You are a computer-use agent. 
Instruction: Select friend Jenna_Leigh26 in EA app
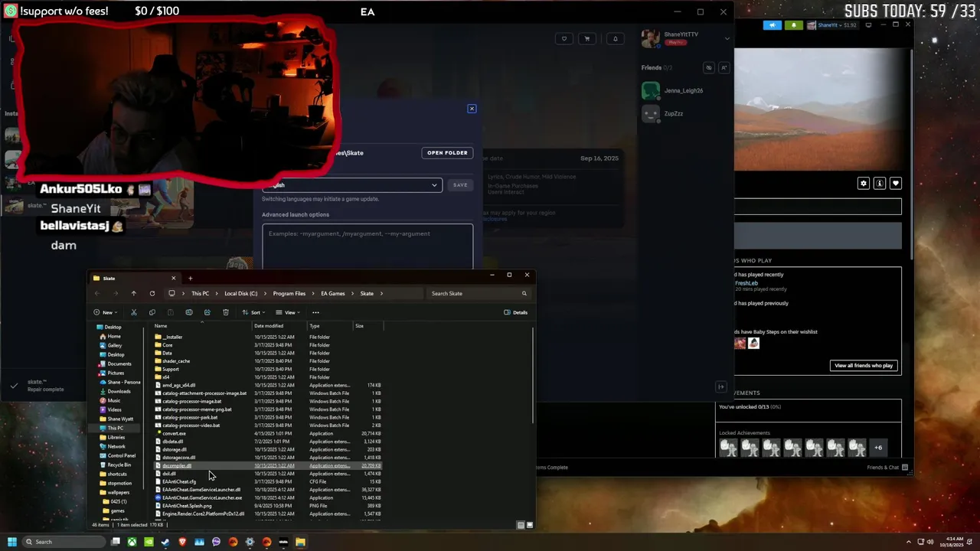[684, 90]
